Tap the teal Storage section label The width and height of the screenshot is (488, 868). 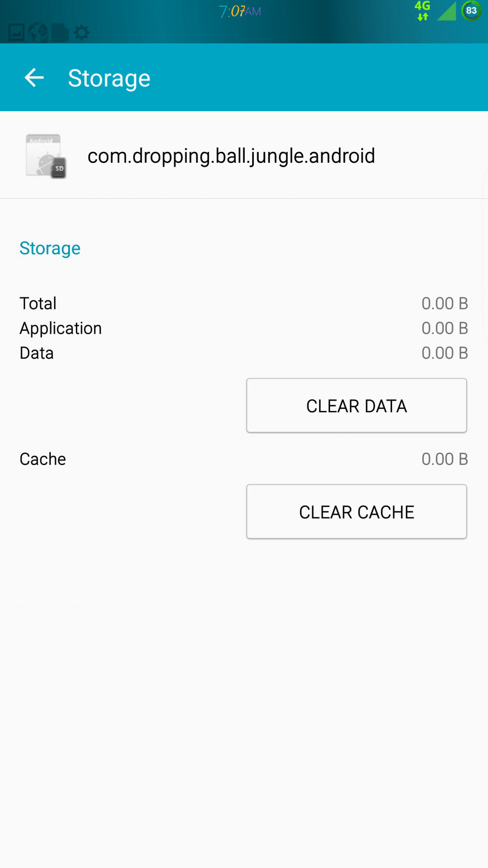[49, 248]
